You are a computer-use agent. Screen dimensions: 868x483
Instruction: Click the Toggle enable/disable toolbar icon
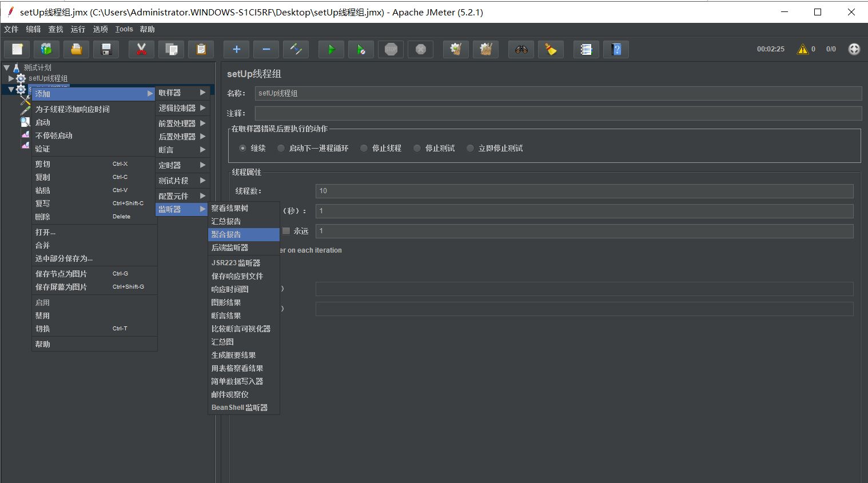pos(296,49)
